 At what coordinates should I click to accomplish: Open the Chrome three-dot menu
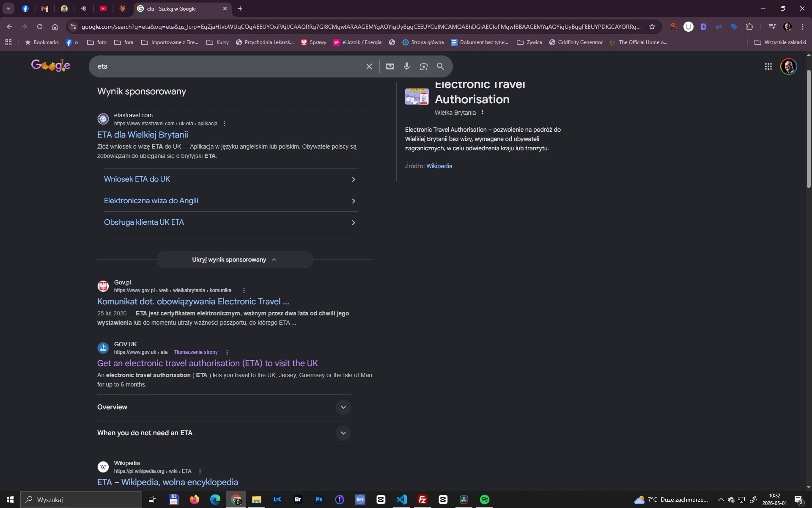pos(803,27)
